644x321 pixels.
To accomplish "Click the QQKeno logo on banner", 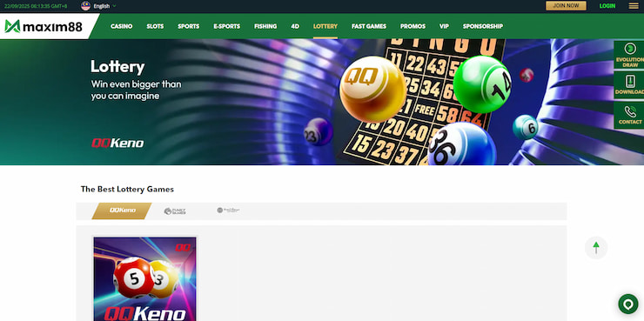I will pos(117,143).
